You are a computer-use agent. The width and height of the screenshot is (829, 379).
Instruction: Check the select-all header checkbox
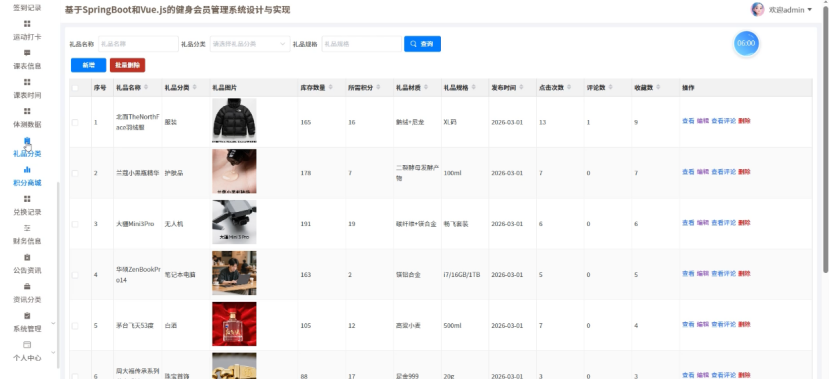(x=75, y=88)
